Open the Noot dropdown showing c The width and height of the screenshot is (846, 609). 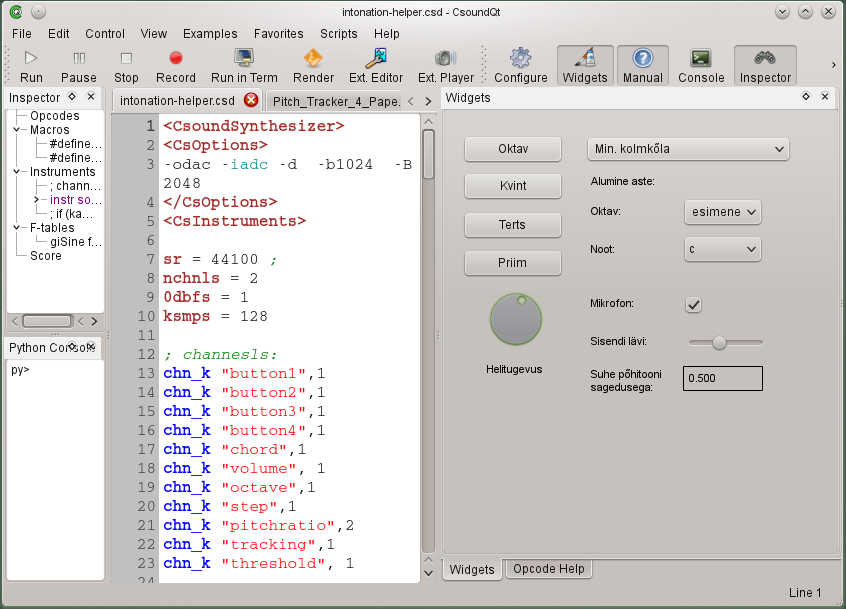pos(722,249)
